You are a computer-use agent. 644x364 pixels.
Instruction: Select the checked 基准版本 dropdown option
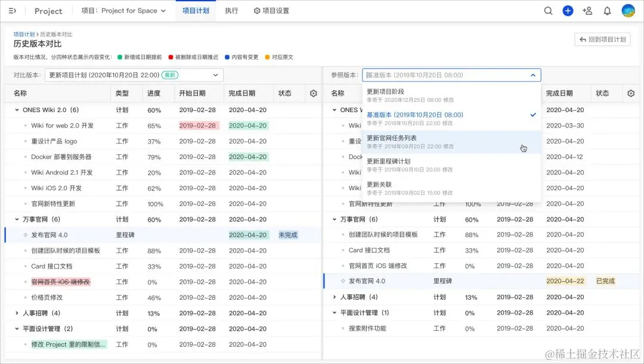coord(451,119)
